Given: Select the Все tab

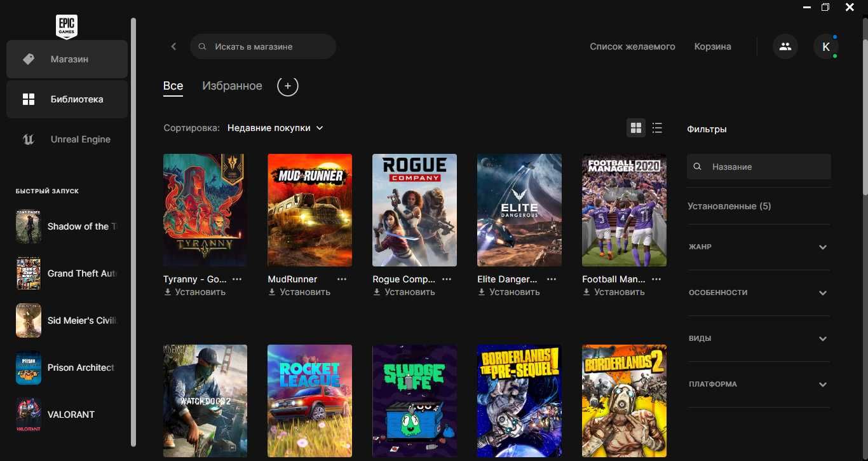Looking at the screenshot, I should coord(173,86).
